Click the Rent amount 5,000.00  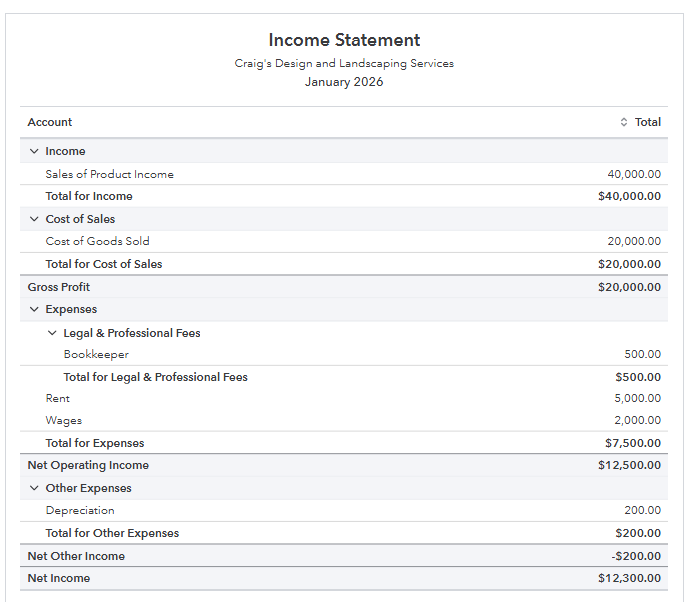pos(637,398)
